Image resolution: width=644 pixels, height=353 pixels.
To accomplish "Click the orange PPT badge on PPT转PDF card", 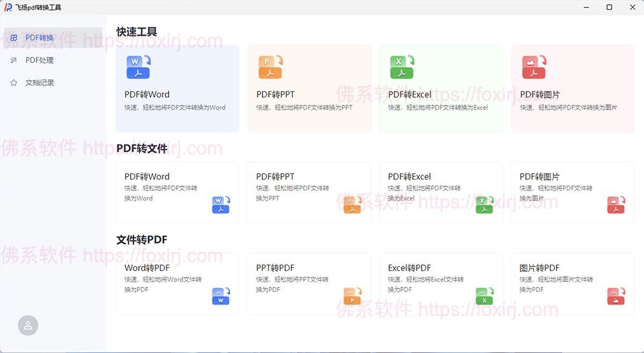I will pyautogui.click(x=353, y=296).
